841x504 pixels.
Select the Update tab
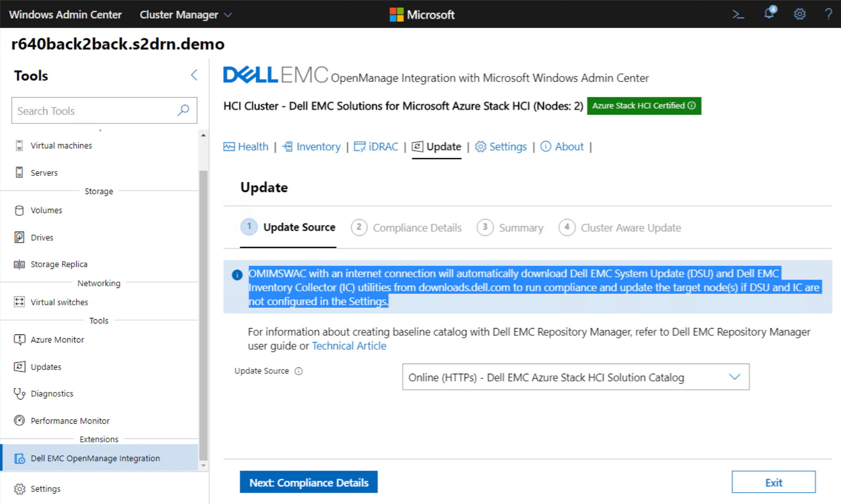[437, 147]
